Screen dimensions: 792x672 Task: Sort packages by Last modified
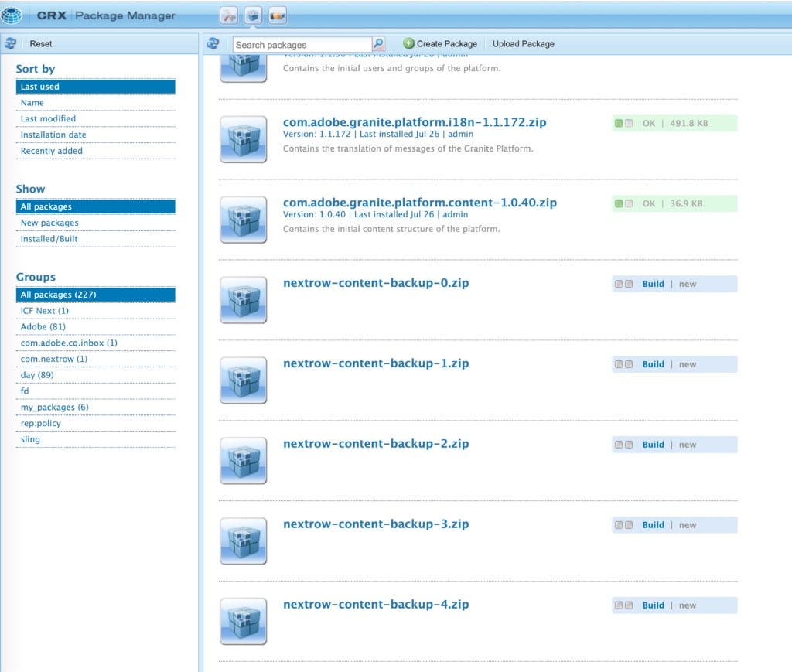(x=95, y=118)
